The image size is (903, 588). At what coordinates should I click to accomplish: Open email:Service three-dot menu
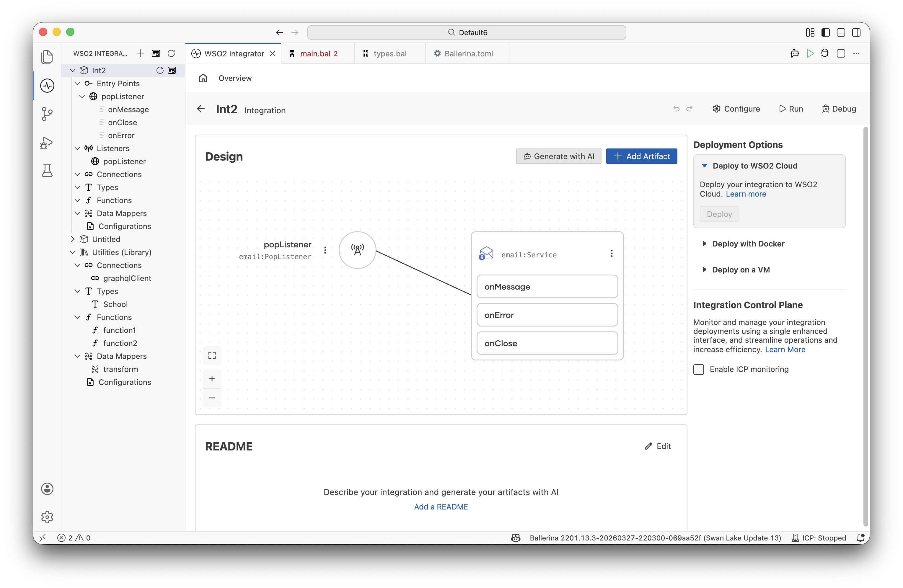pyautogui.click(x=612, y=253)
